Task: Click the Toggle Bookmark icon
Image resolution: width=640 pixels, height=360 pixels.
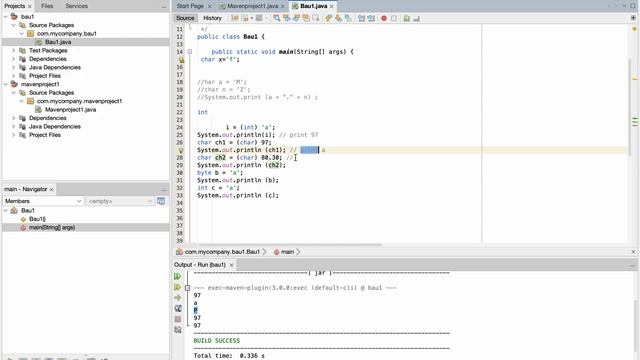Action: [348, 18]
